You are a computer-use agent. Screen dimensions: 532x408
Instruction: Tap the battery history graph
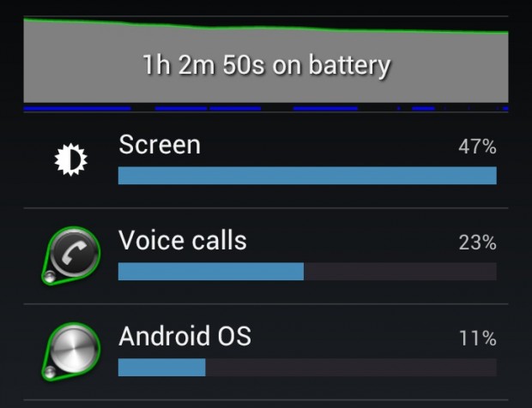(x=266, y=60)
